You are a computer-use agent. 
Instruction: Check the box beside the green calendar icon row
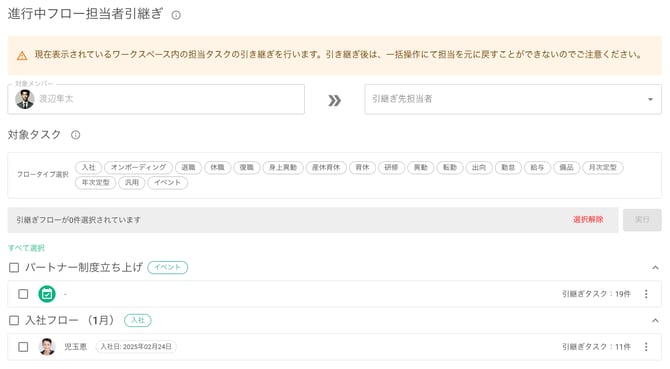coord(24,294)
